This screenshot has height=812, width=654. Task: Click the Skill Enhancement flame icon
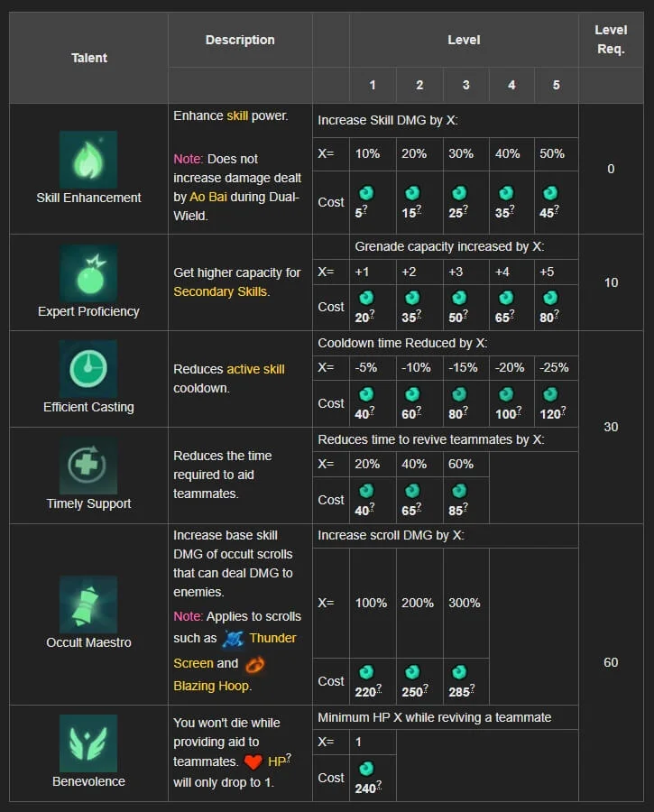[x=88, y=160]
